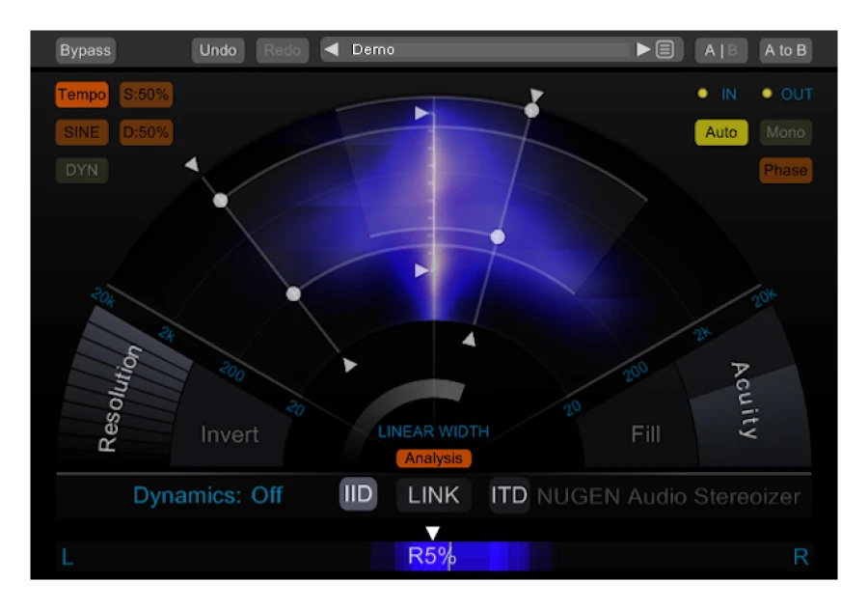868x610 pixels.
Task: Click the upper left line arrow marker
Action: tap(192, 164)
